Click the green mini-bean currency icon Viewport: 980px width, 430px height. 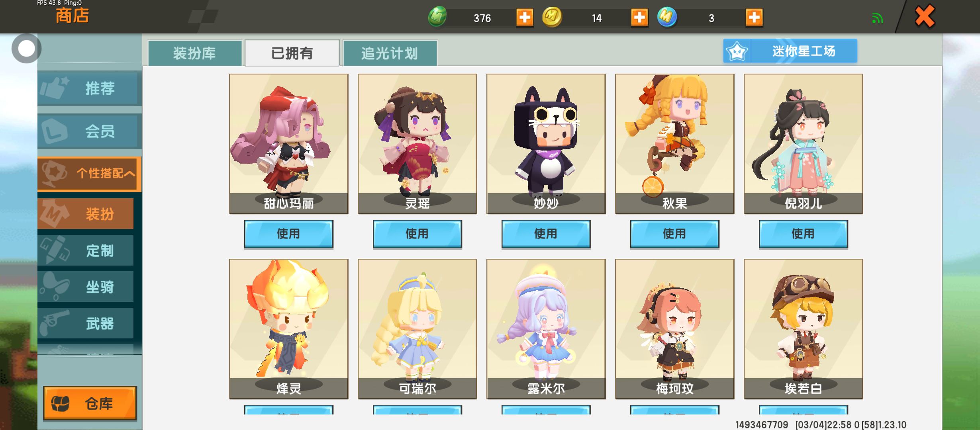(437, 17)
